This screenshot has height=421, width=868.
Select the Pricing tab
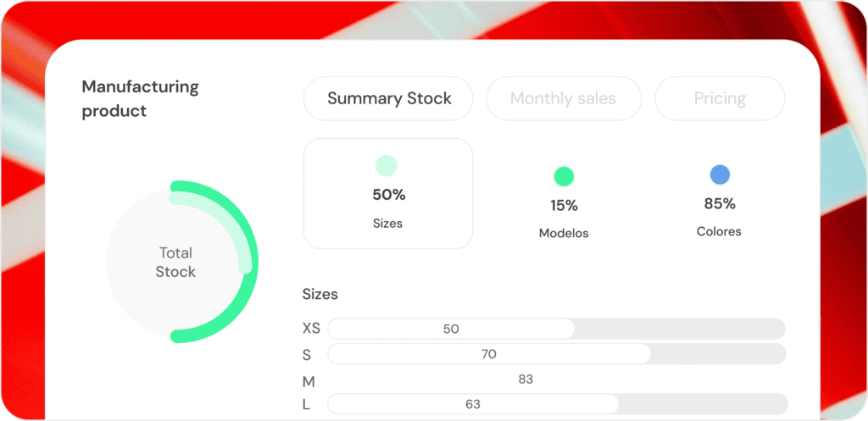pyautogui.click(x=720, y=98)
